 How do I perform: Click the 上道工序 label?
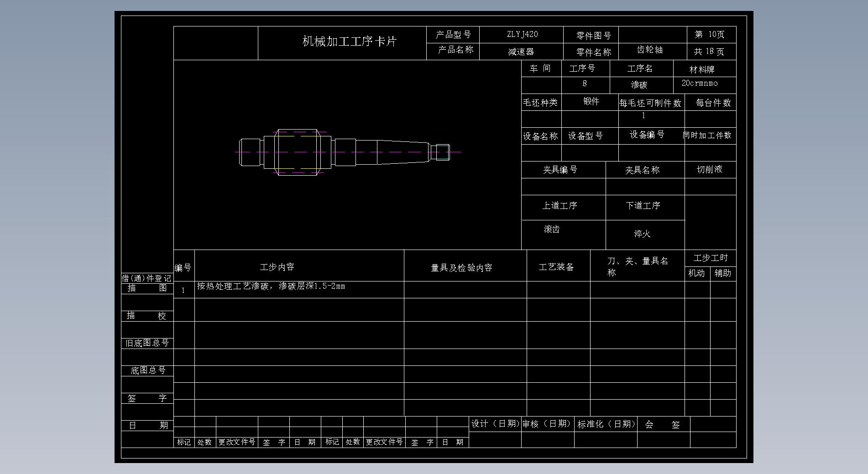559,206
